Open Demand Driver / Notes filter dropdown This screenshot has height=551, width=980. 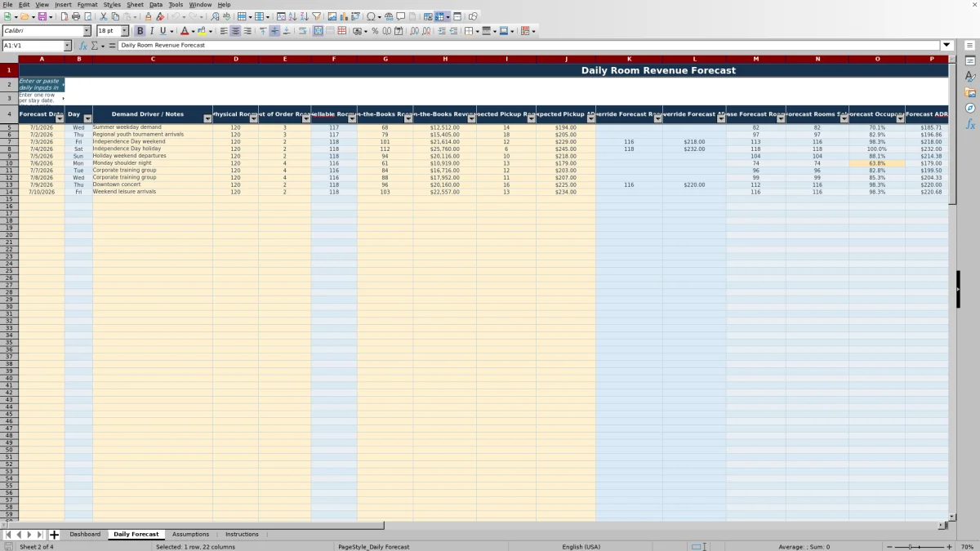(207, 119)
